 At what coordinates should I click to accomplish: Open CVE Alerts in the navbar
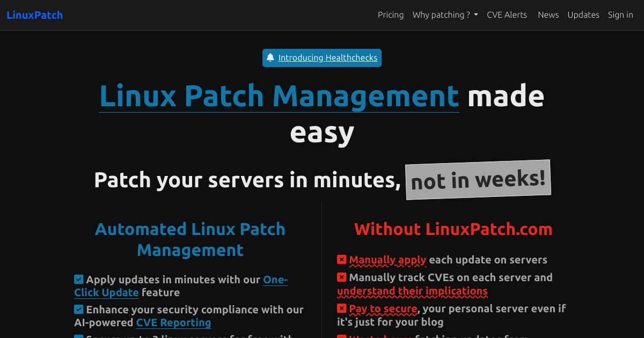[x=507, y=15]
